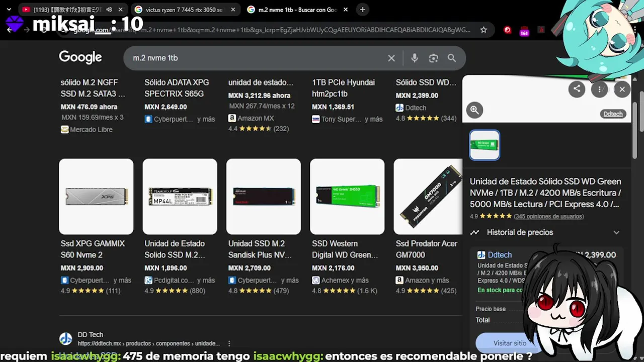Click Achemex y más seller link
This screenshot has height=362, width=644.
345,280
